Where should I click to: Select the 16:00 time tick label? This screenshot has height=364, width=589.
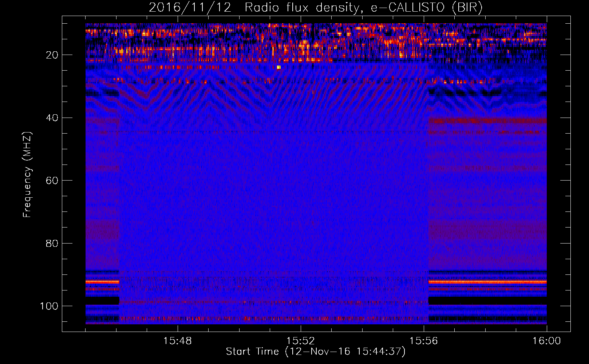pos(546,341)
